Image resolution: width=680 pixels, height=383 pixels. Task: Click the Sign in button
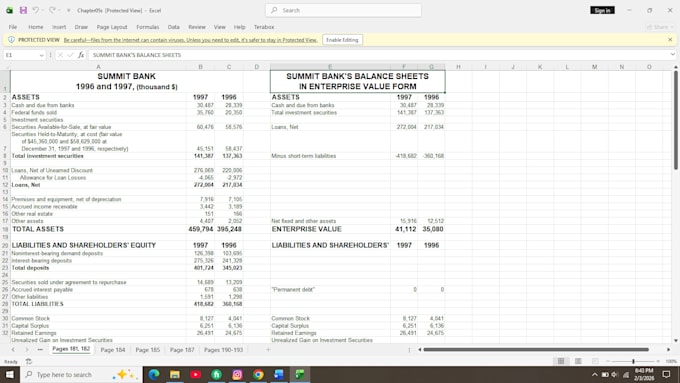(x=602, y=10)
